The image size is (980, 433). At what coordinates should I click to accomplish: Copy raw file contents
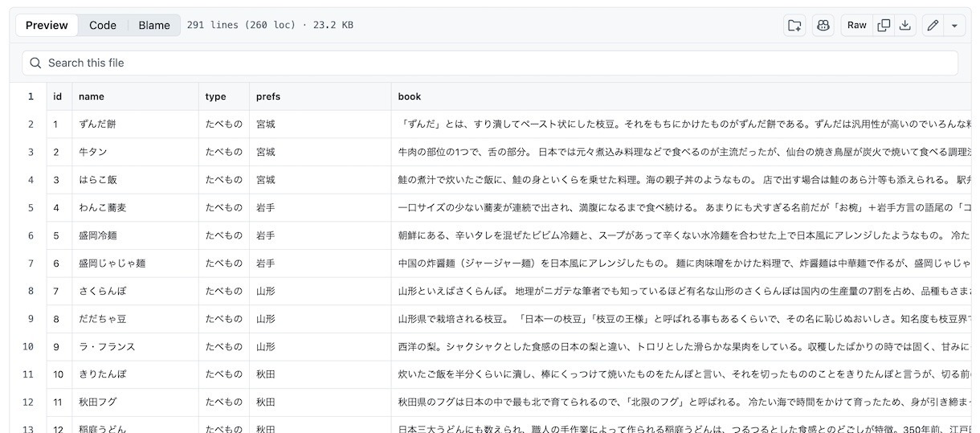click(884, 25)
